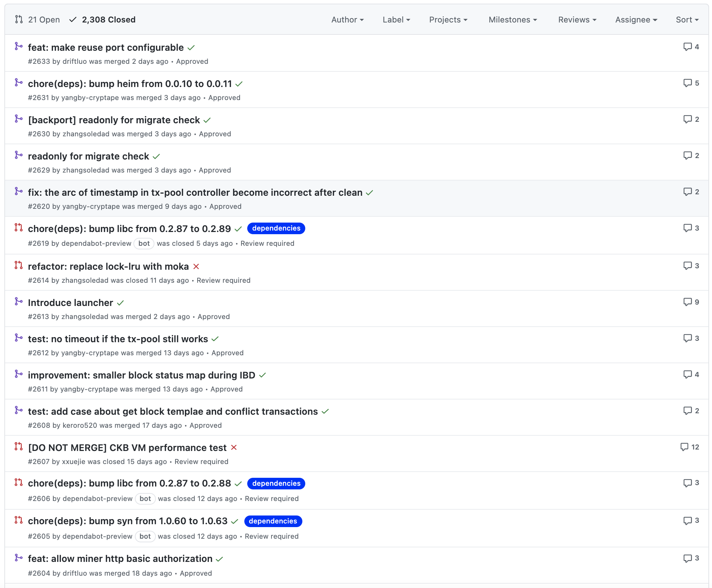Screen dimensions: 712x588
Task: Click dependencies label on libc 0.2.89 PR
Action: [x=276, y=228]
